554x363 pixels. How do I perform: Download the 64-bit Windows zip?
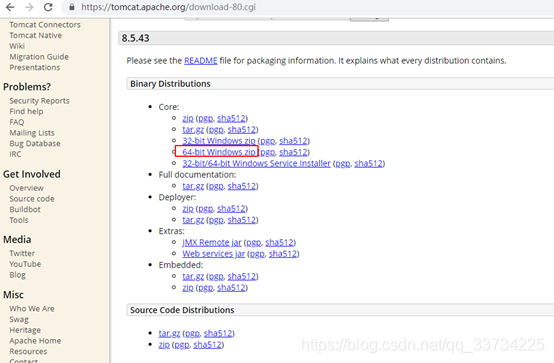point(219,152)
